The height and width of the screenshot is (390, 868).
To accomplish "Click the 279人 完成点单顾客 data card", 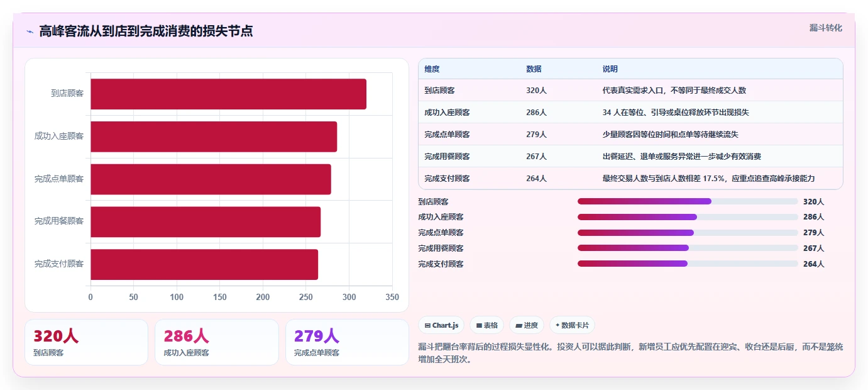I will [x=347, y=342].
